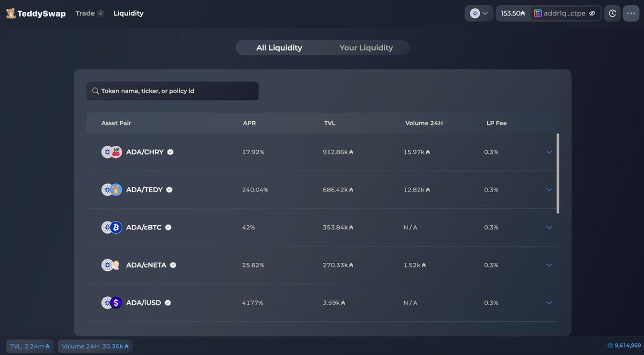This screenshot has width=644, height=355.
Task: Click the block height 9,614,959 indicator
Action: click(624, 346)
